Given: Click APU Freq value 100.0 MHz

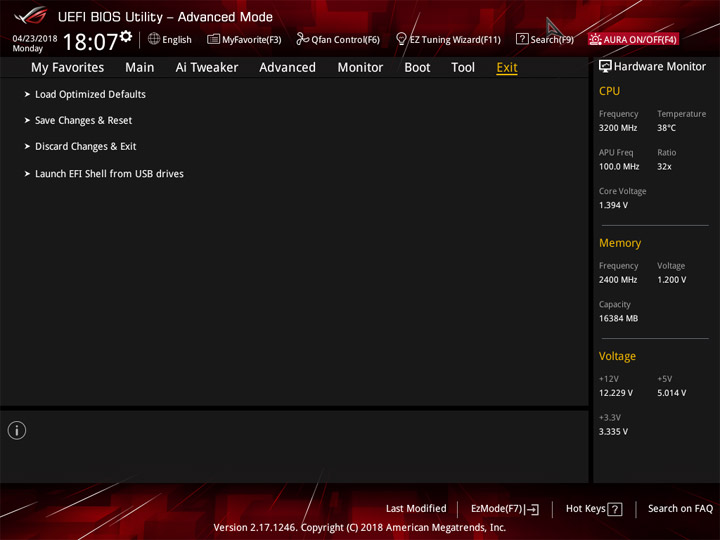Looking at the screenshot, I should tap(619, 167).
